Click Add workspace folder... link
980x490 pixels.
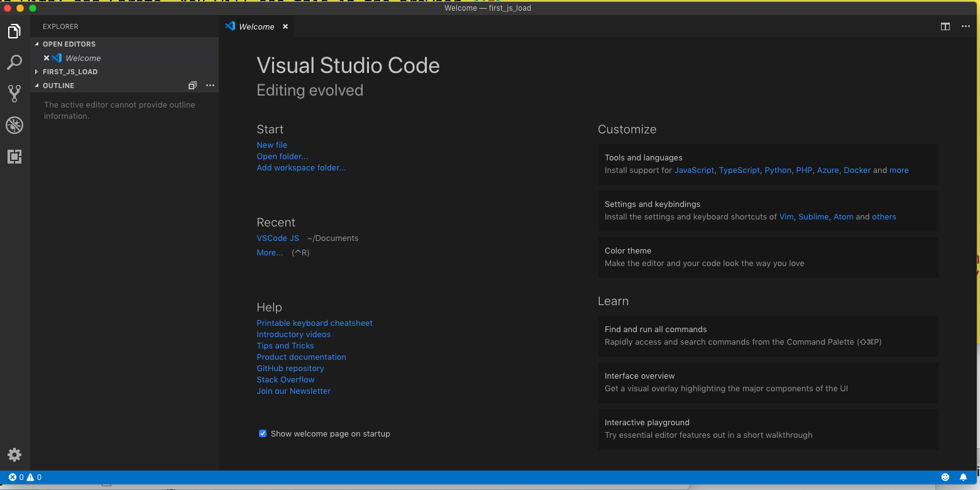click(301, 167)
